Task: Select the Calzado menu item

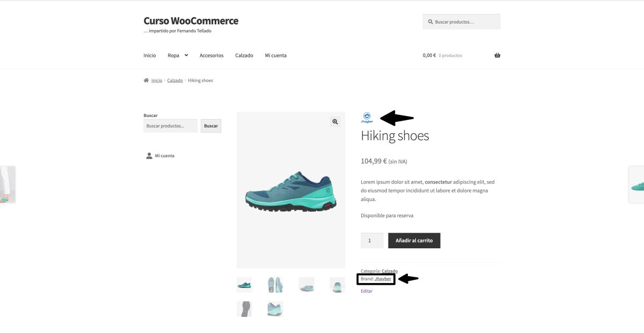Action: [x=244, y=55]
